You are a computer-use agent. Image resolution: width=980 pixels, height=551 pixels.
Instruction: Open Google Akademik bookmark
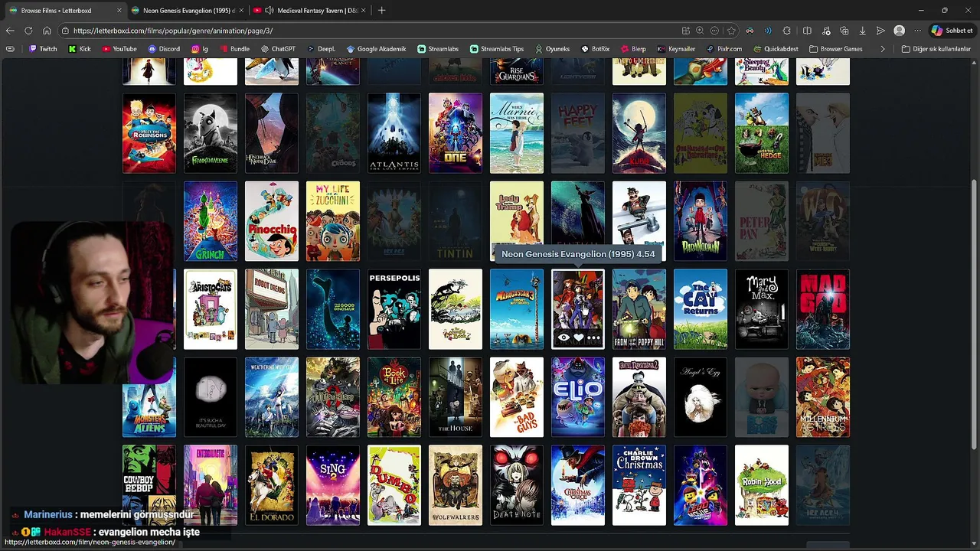point(376,49)
